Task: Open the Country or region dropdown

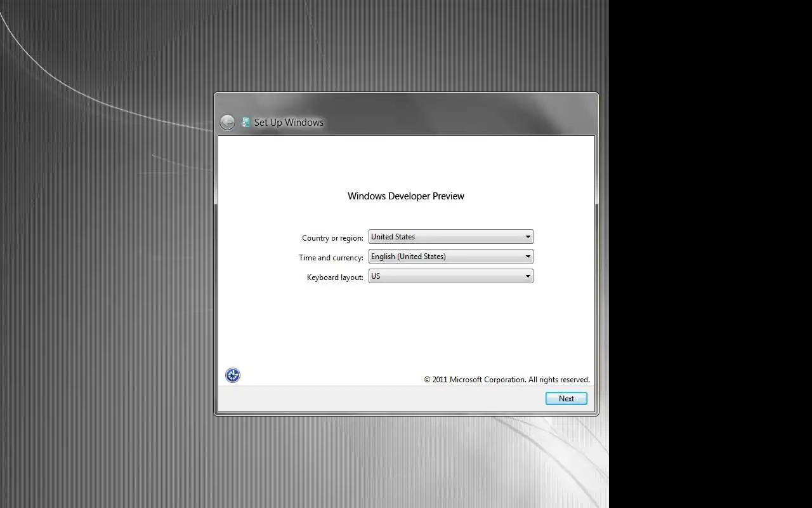Action: tap(450, 237)
